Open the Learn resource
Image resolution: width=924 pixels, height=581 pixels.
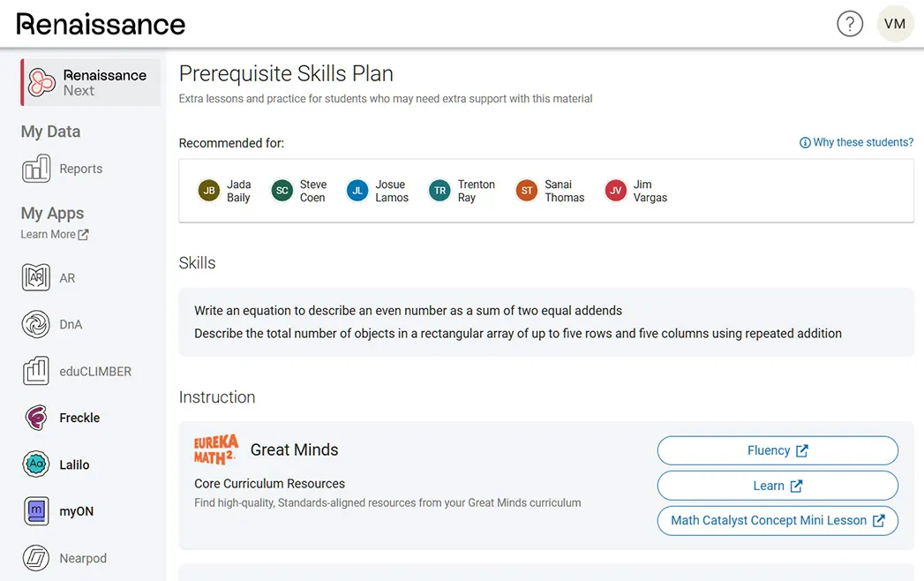pyautogui.click(x=777, y=486)
